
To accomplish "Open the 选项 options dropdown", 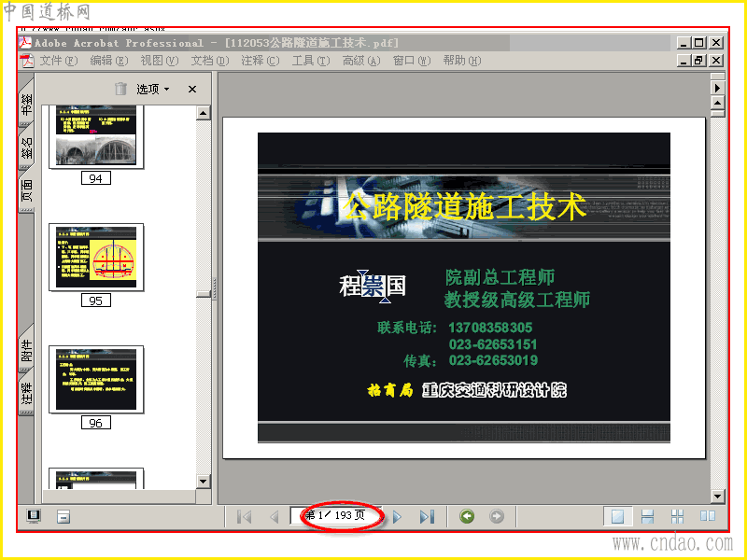I will tap(153, 89).
